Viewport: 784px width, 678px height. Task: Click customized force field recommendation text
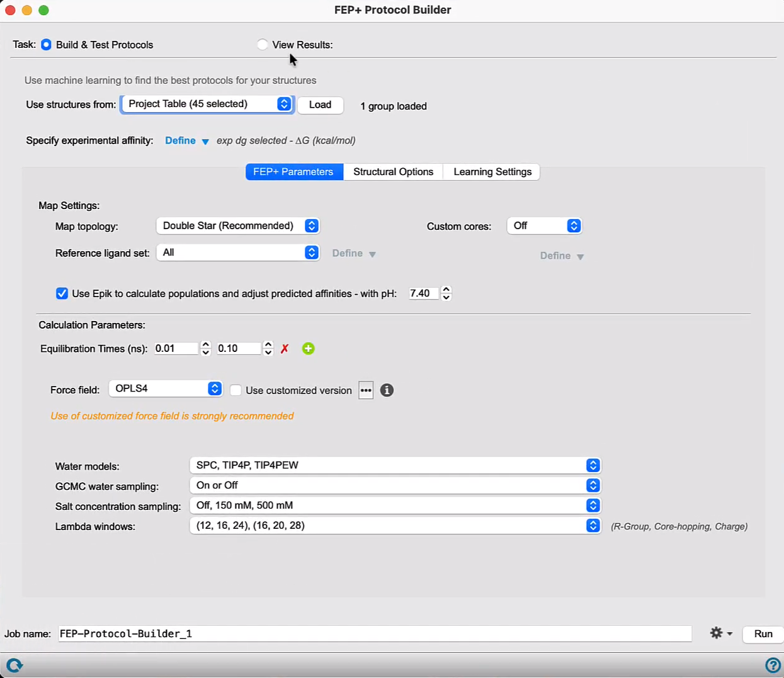pos(172,416)
